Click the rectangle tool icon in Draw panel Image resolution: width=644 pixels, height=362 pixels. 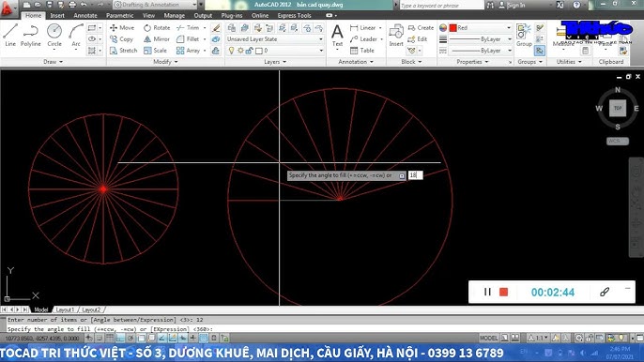pyautogui.click(x=92, y=28)
